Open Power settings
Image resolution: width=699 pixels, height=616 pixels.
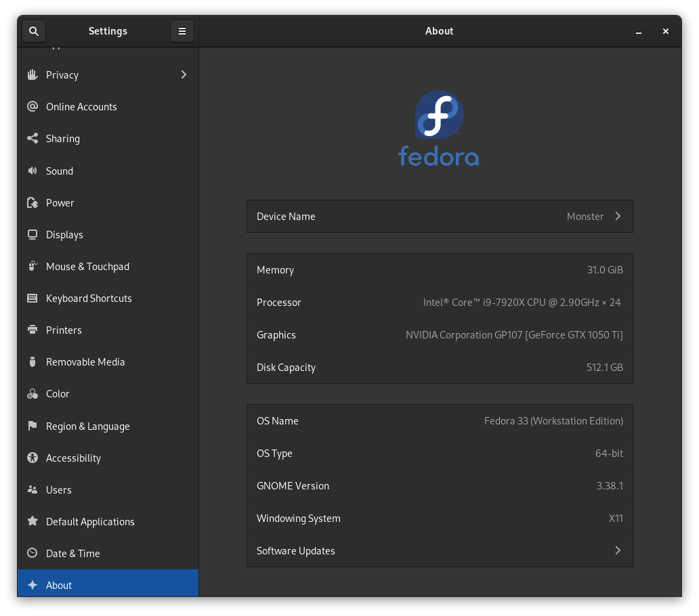(x=108, y=202)
